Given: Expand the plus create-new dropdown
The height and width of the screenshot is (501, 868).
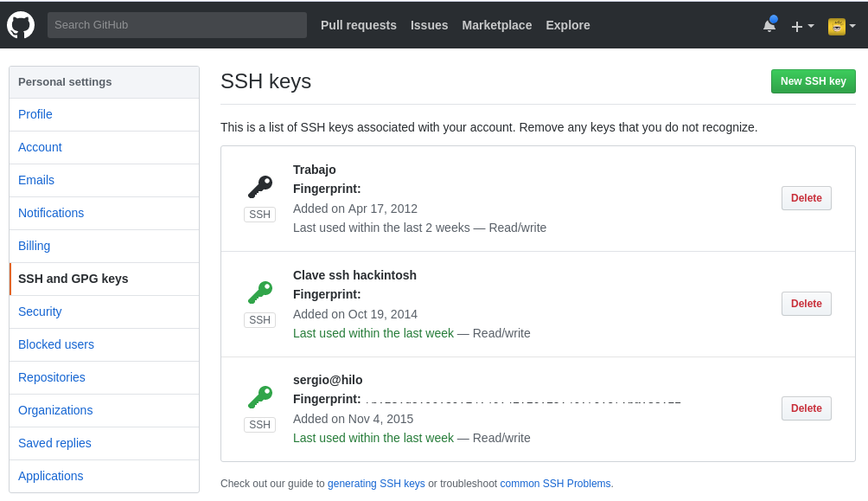Looking at the screenshot, I should 801,26.
